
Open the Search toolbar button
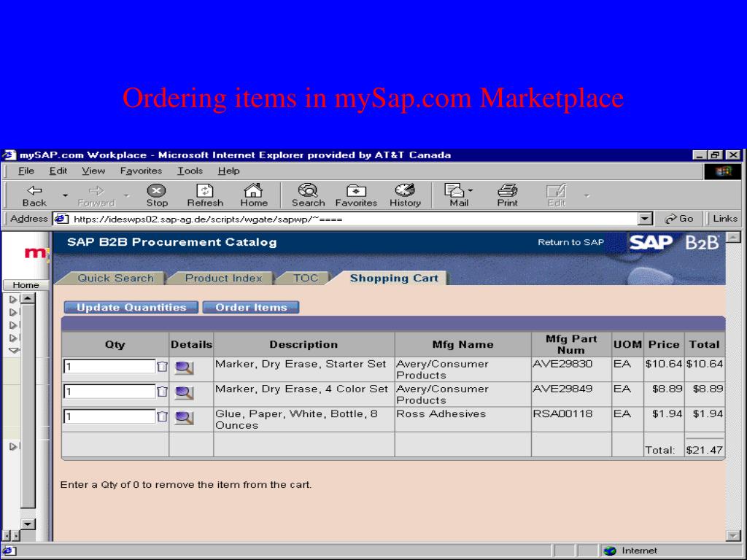click(309, 195)
